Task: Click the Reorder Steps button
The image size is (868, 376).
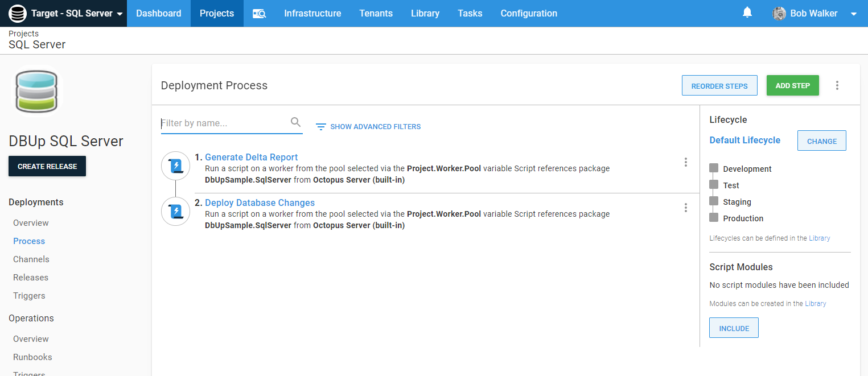Action: pos(719,86)
